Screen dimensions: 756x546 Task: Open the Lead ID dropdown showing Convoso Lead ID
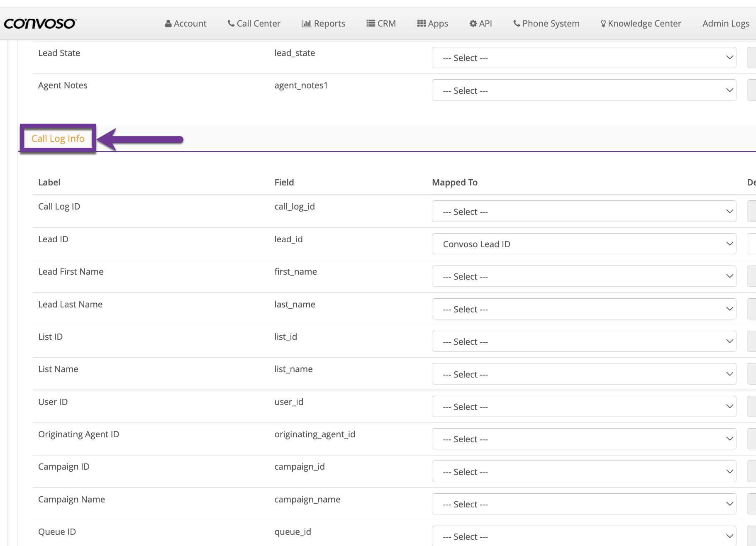point(584,244)
